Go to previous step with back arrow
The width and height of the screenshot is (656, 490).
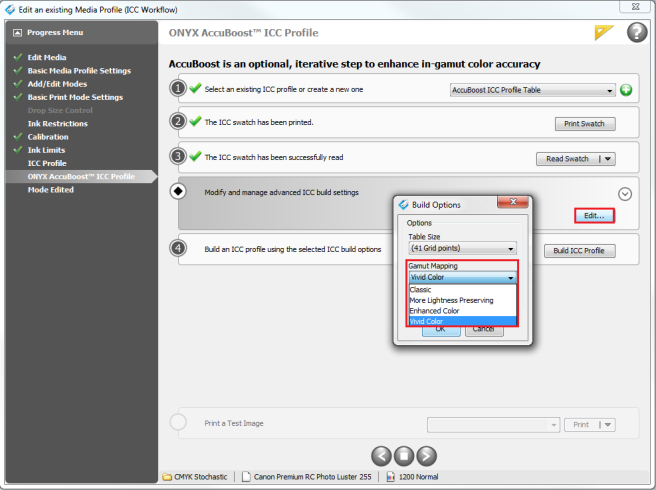coord(381,456)
